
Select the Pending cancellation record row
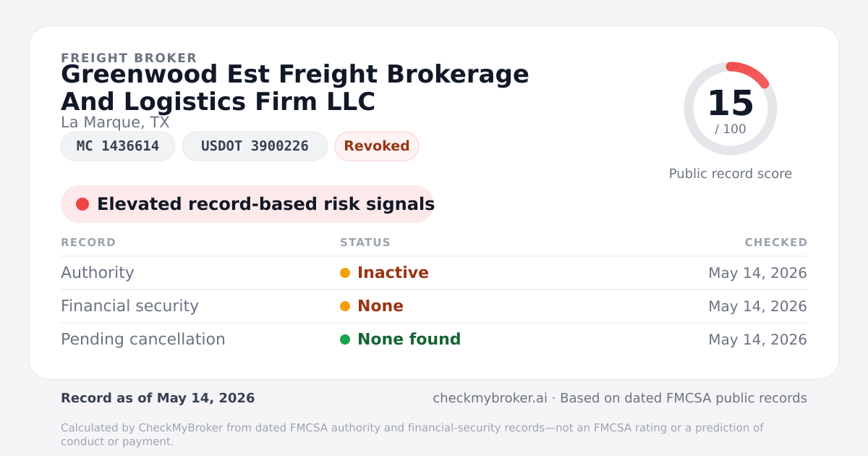point(434,339)
